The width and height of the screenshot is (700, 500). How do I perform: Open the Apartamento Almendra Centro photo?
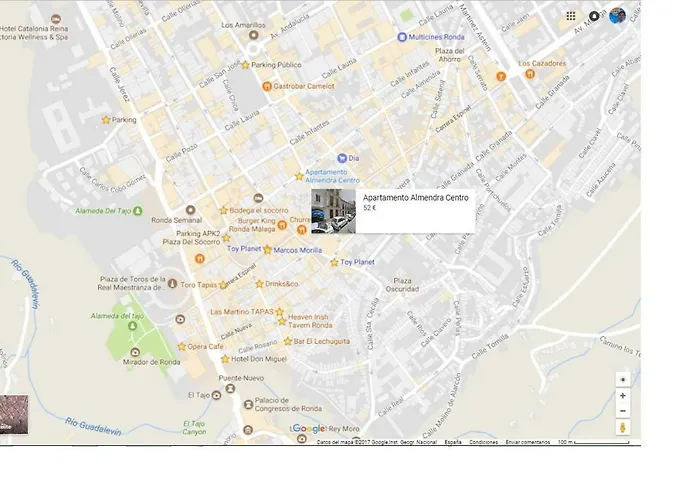[x=333, y=211]
